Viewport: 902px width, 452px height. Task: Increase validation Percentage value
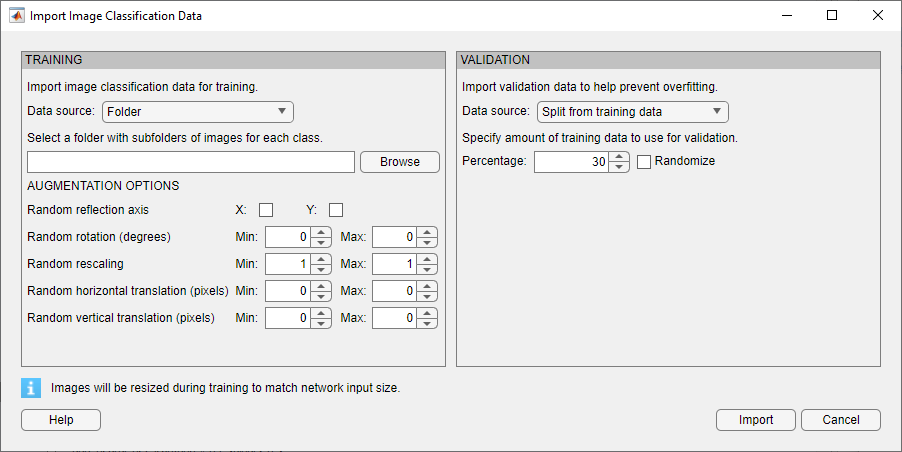620,156
